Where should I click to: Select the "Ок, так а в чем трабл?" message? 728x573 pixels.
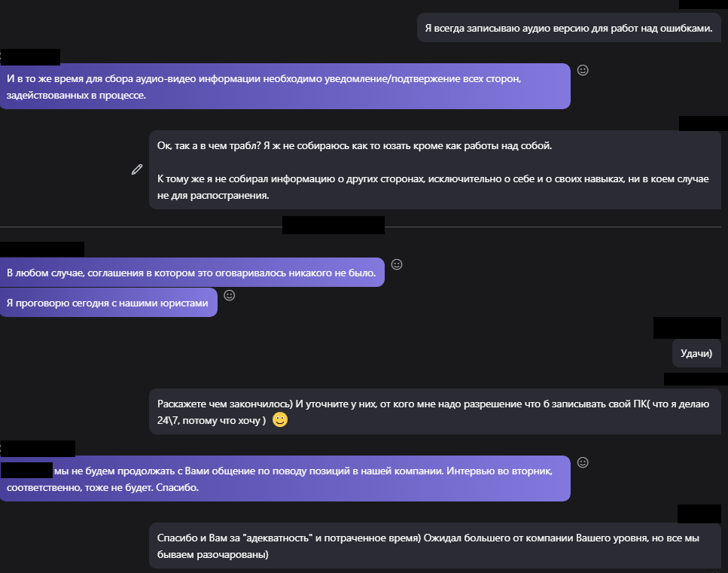434,170
